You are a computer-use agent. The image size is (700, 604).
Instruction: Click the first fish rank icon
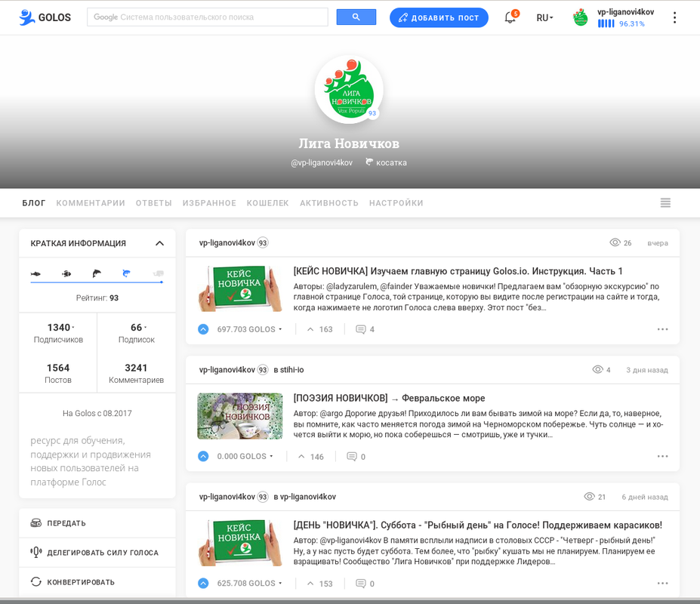point(35,273)
